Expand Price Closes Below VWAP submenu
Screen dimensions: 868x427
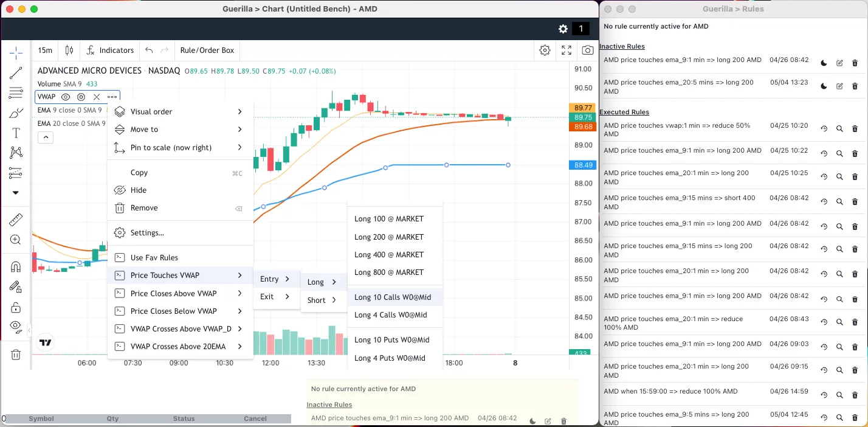[x=181, y=311]
